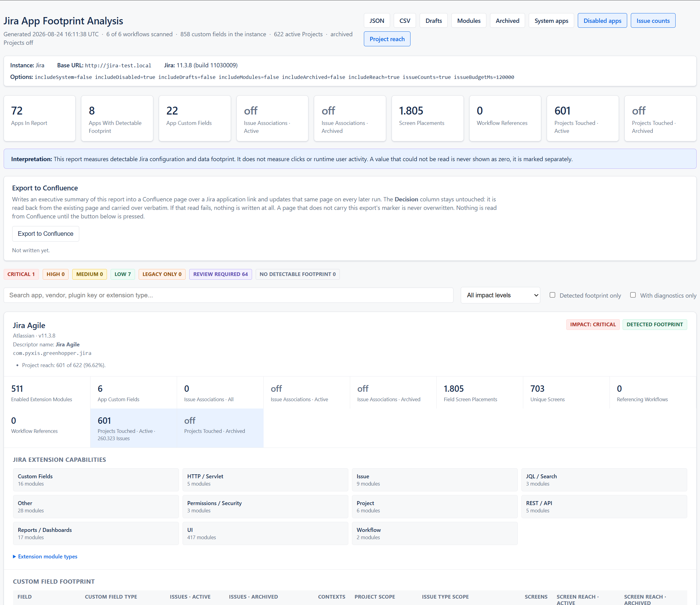Click the IMPACT: CRITICAL badge
The width and height of the screenshot is (700, 605).
(593, 325)
